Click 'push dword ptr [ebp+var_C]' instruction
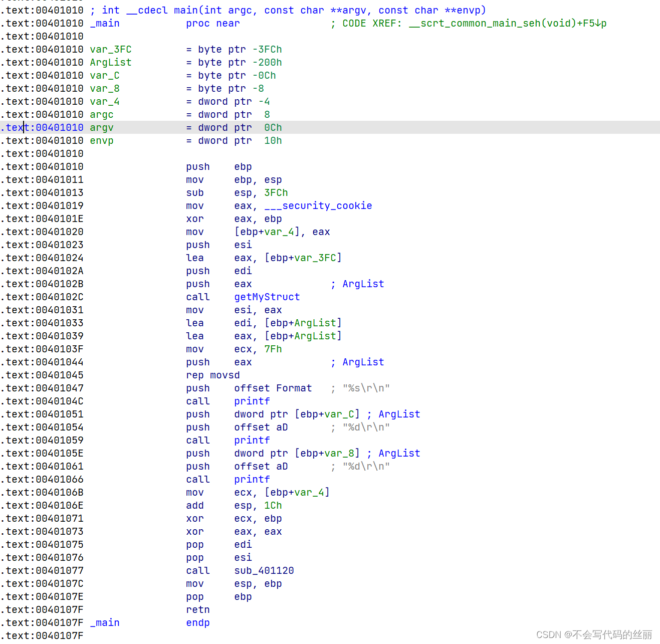The height and width of the screenshot is (644, 660). pos(273,414)
